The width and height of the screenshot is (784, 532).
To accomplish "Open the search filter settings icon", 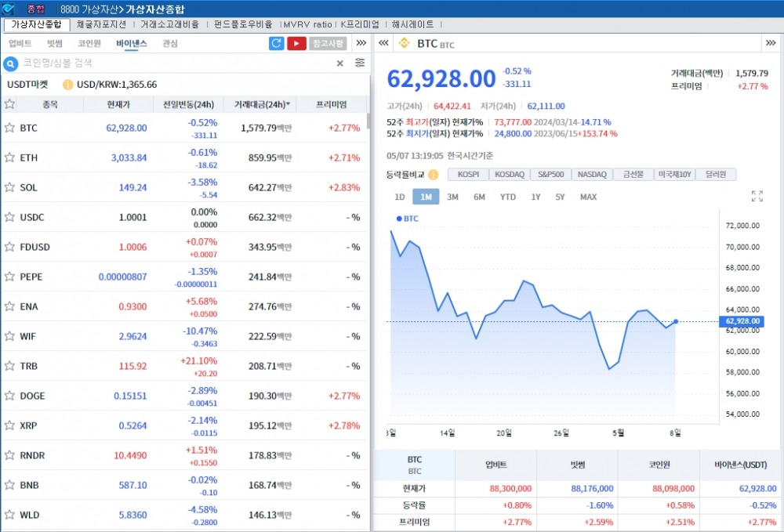I will pyautogui.click(x=359, y=63).
